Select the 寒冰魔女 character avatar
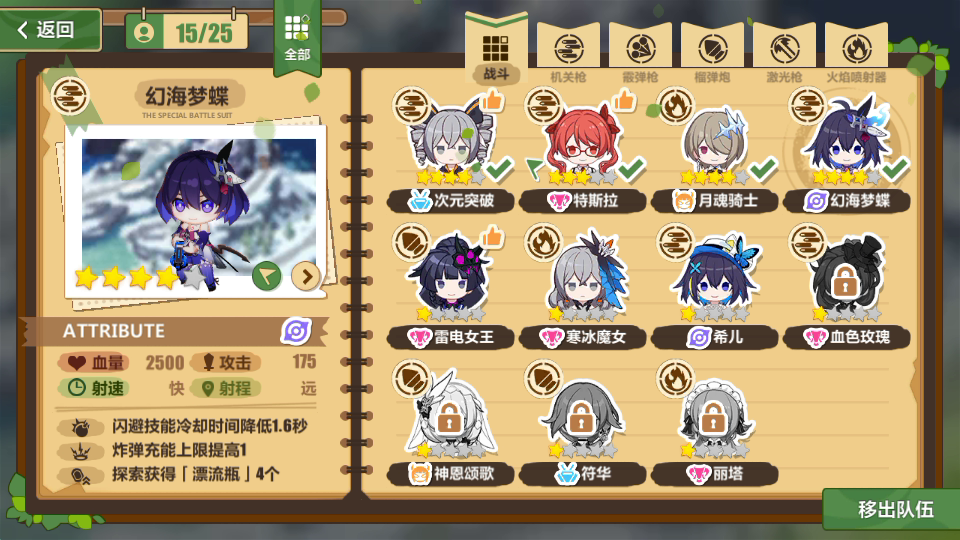Image resolution: width=960 pixels, height=540 pixels. click(582, 276)
